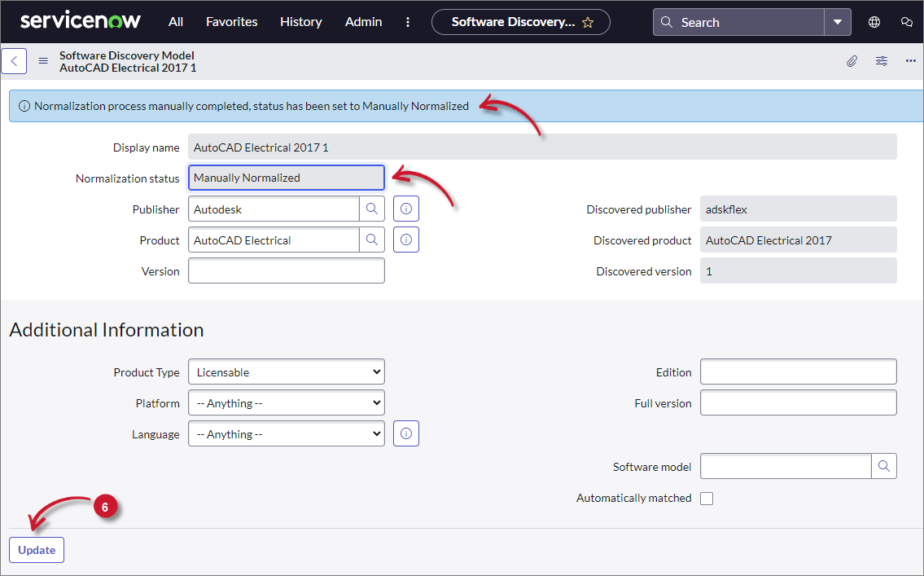
Task: Click the Publisher lookup magnifier icon
Action: click(x=372, y=209)
